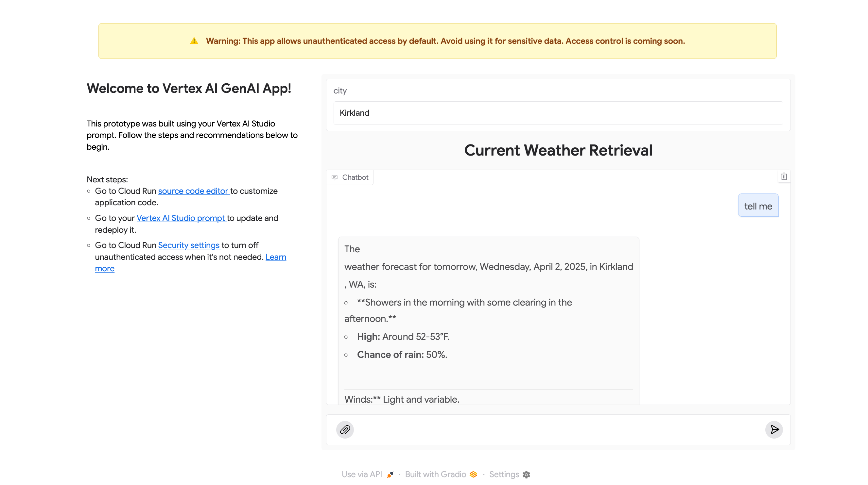This screenshot has height=485, width=868.
Task: Click the Gradio logo icon in footer
Action: coord(474,474)
